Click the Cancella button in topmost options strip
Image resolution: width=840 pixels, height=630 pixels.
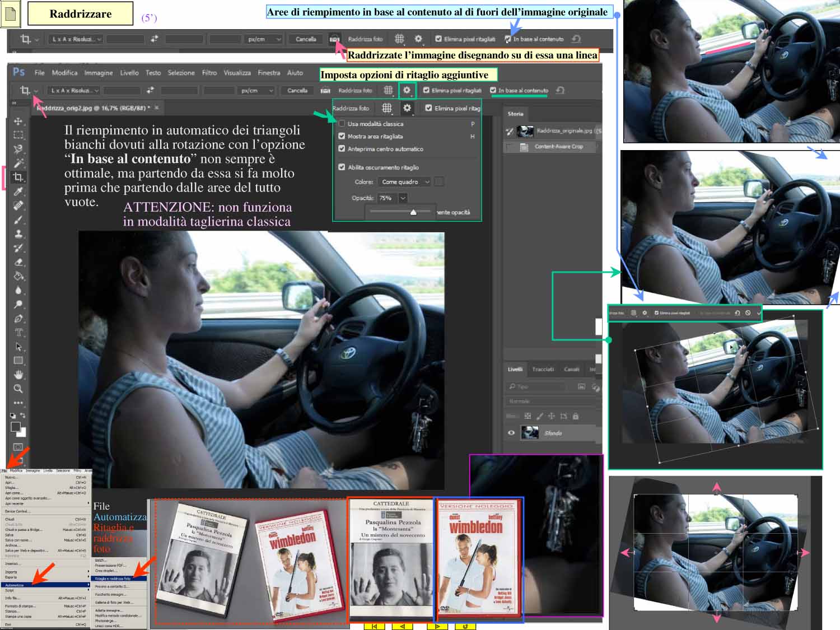[x=306, y=39]
